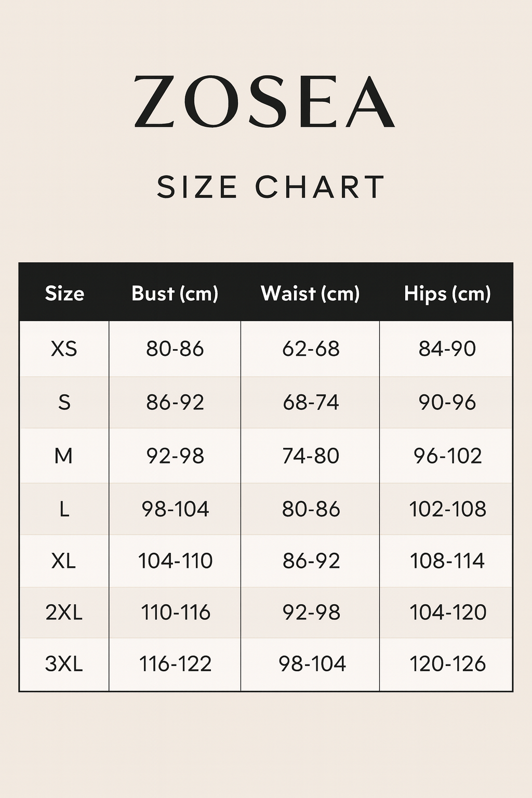The image size is (532, 798).
Task: Click the 3XL hips value 120-126
Action: point(447,664)
